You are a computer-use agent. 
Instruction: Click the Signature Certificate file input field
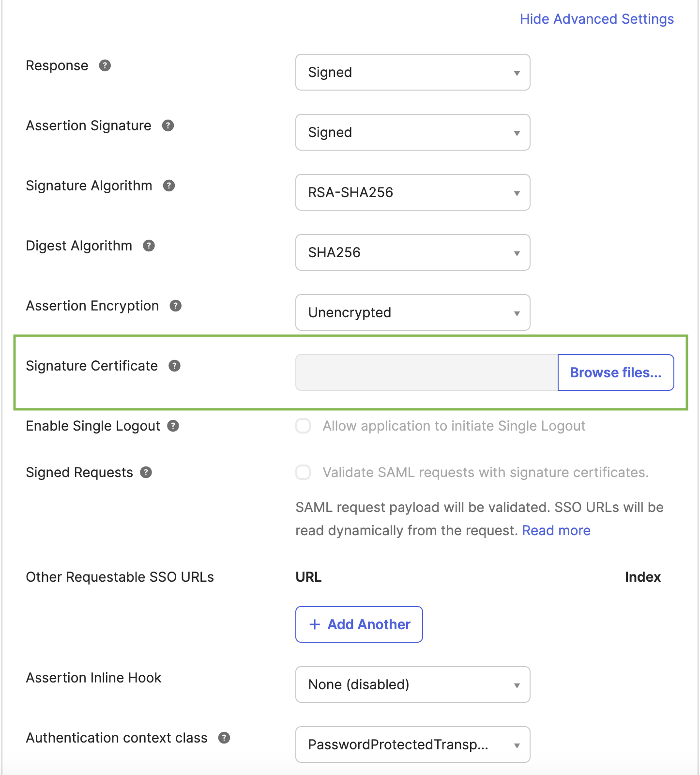[x=426, y=372]
